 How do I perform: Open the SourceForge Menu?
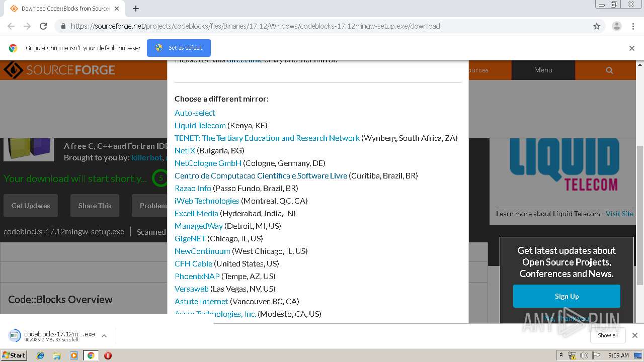click(543, 70)
